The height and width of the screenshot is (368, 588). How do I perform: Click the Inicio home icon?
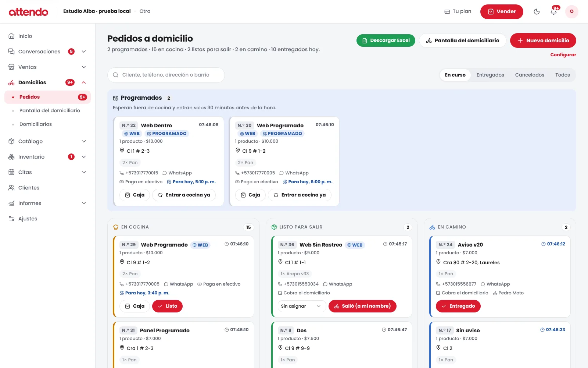pyautogui.click(x=11, y=36)
